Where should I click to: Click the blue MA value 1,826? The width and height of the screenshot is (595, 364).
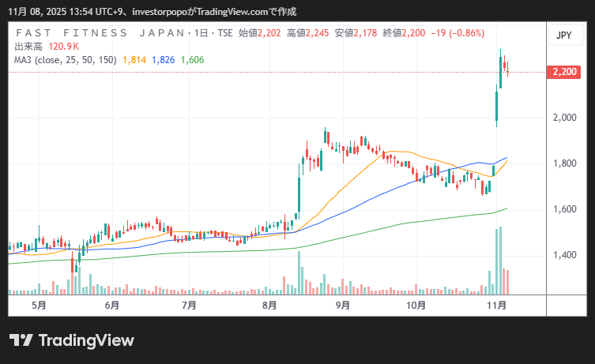pyautogui.click(x=163, y=59)
